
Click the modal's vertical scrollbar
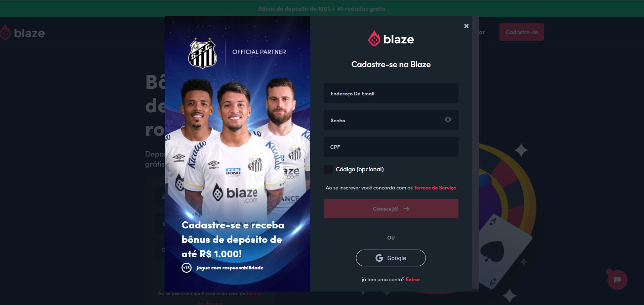pyautogui.click(x=475, y=152)
